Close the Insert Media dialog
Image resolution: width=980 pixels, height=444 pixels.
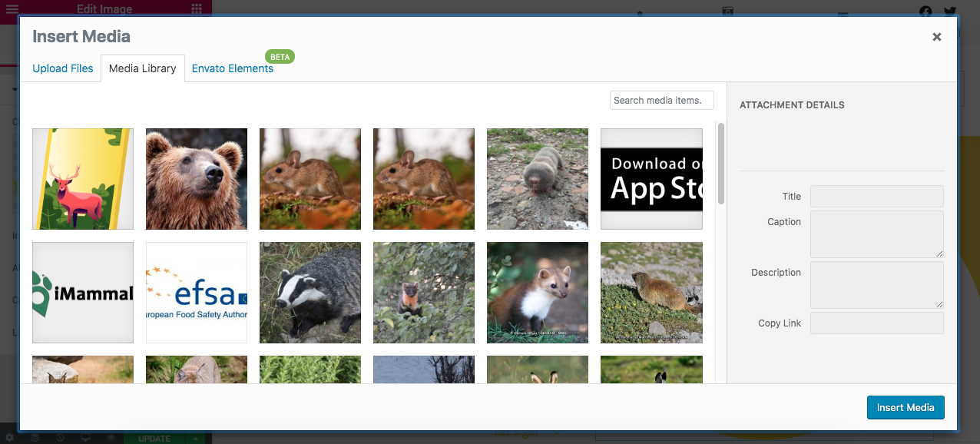pos(936,37)
